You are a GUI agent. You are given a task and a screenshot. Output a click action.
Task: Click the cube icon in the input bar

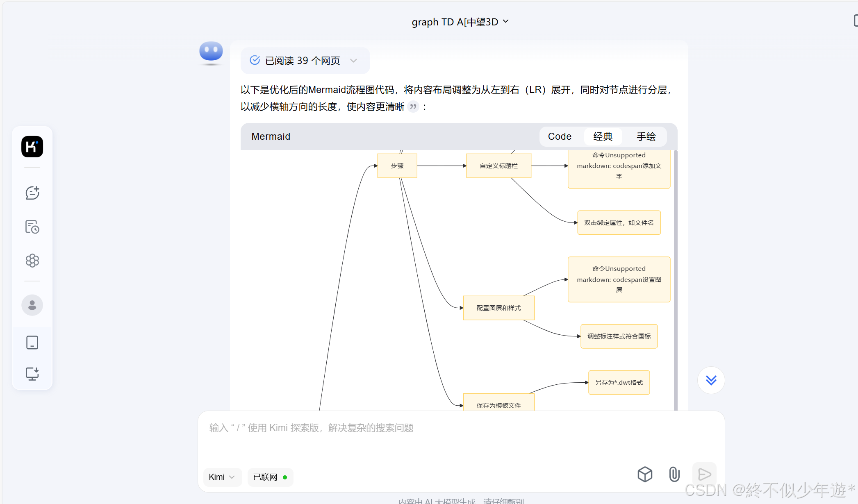645,474
